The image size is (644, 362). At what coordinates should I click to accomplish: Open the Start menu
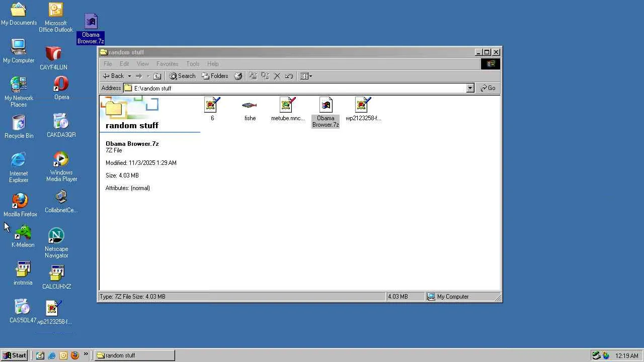tap(15, 355)
